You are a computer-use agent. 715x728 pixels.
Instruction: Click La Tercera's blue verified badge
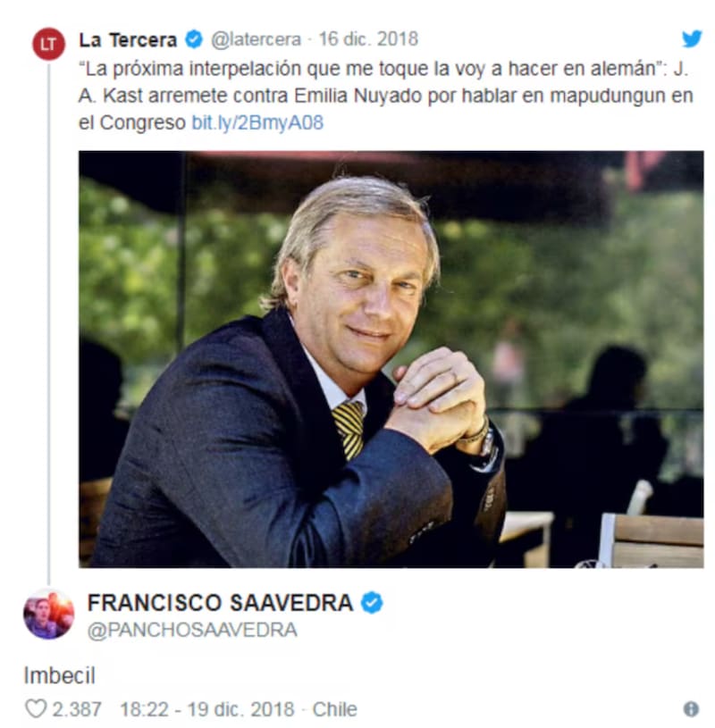(194, 39)
